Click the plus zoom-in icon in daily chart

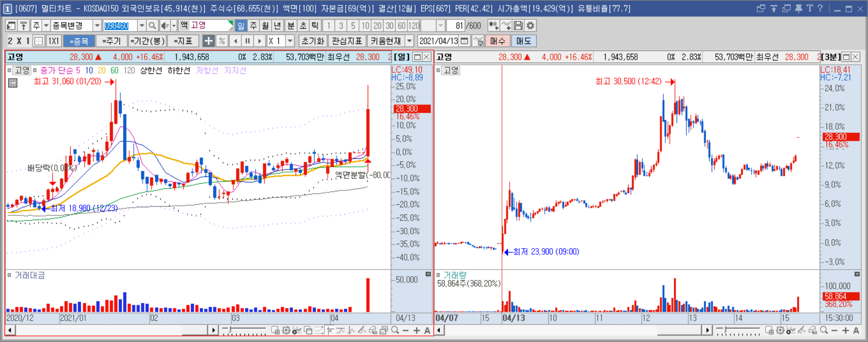(417, 330)
